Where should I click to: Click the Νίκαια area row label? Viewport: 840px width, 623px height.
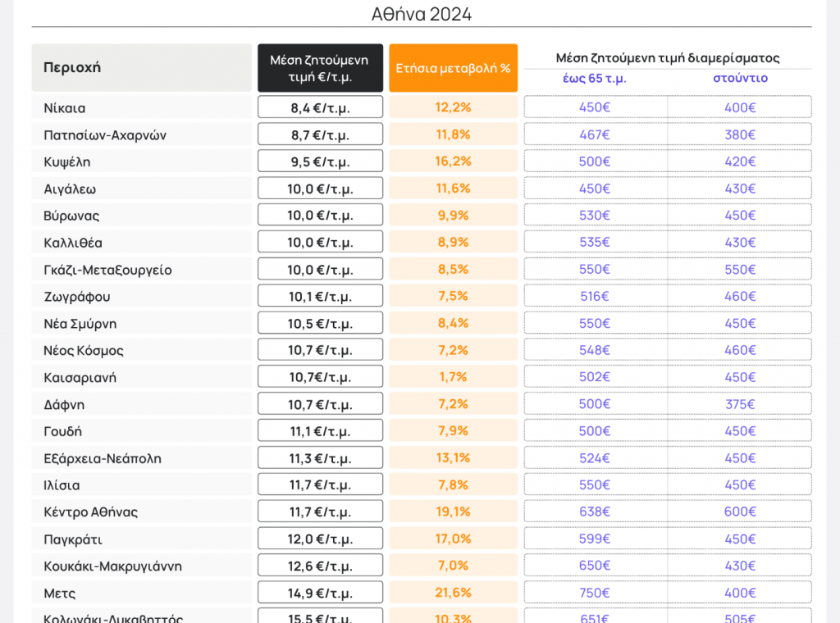65,107
